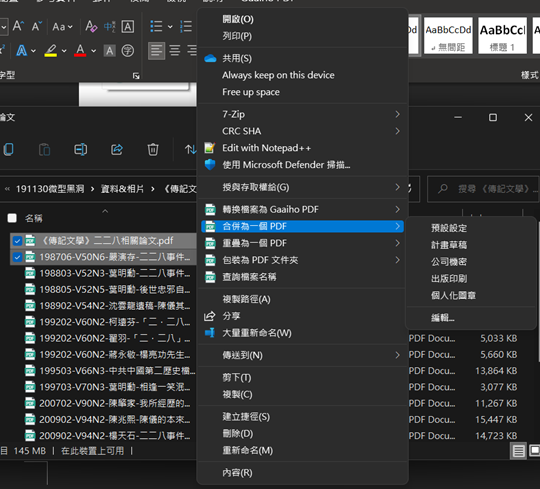Select file 200702-V90N2-陳肇家
The width and height of the screenshot is (540, 489).
point(110,403)
